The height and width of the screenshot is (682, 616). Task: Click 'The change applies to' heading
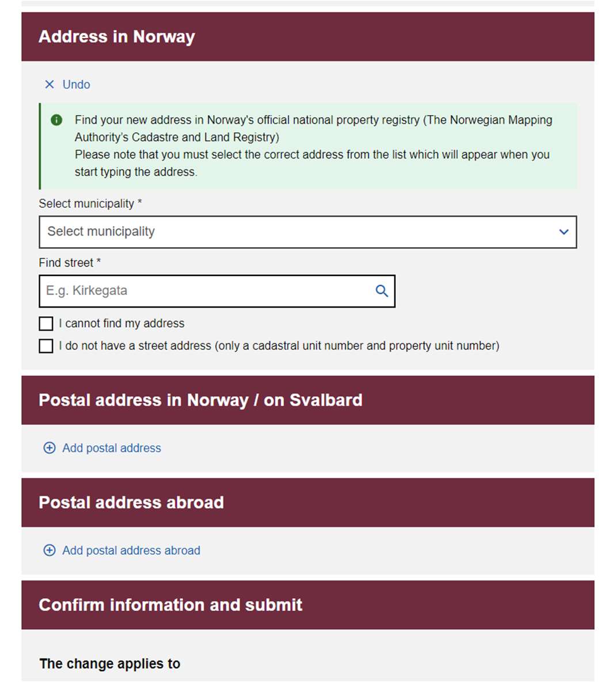pyautogui.click(x=110, y=664)
